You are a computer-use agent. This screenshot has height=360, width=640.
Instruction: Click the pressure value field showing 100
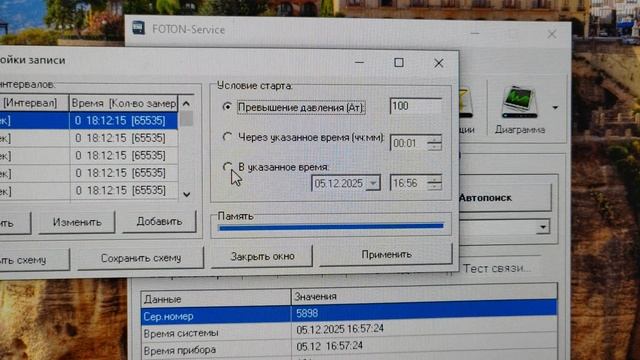416,106
